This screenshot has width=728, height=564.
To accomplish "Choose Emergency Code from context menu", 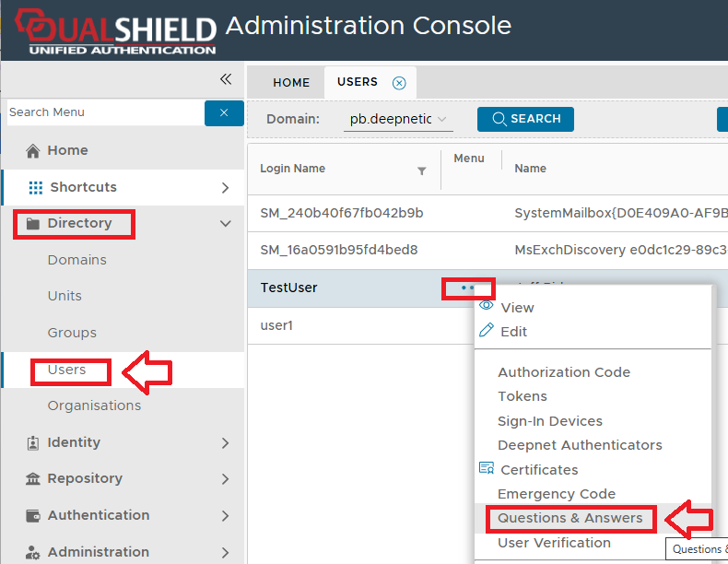I will pos(556,494).
